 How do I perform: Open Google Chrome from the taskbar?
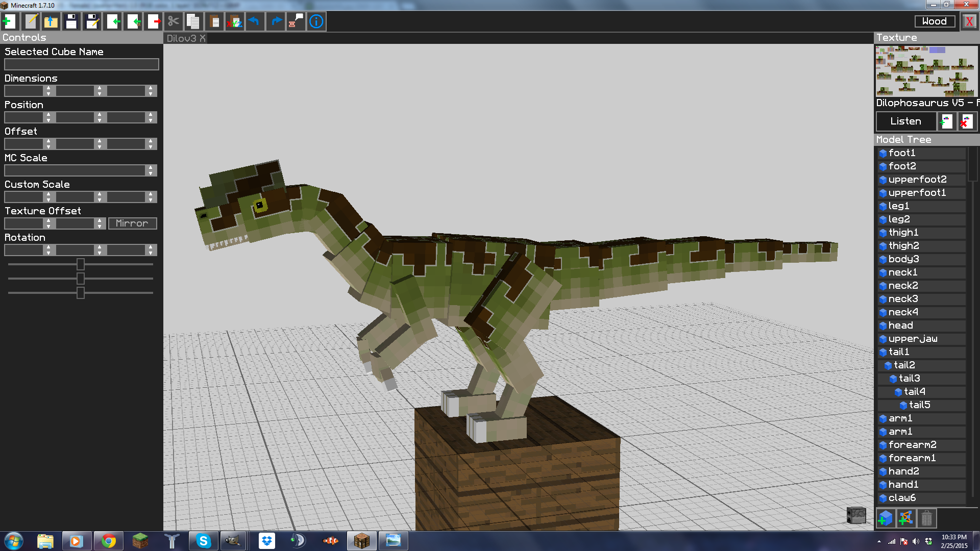[x=108, y=541]
